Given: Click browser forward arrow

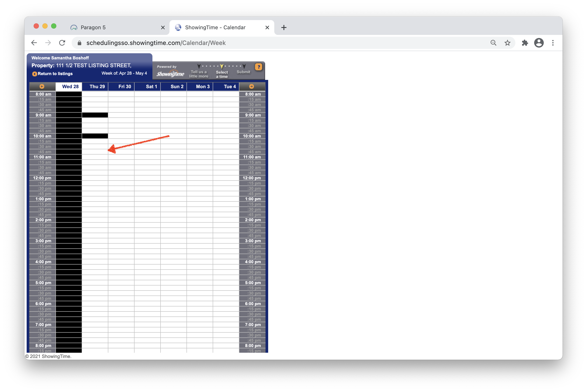Looking at the screenshot, I should pos(48,43).
